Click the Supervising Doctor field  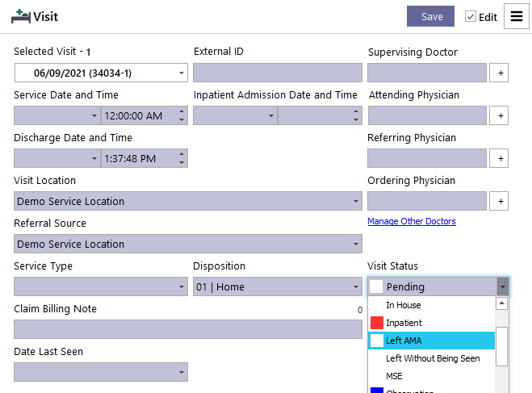point(427,73)
